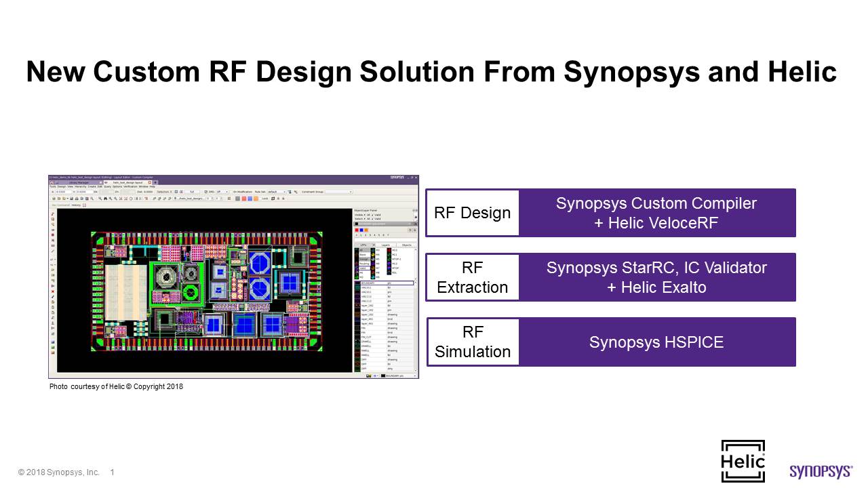Image resolution: width=868 pixels, height=488 pixels.
Task: Click the Synopsys StarRC, IC Validator box
Action: [656, 277]
